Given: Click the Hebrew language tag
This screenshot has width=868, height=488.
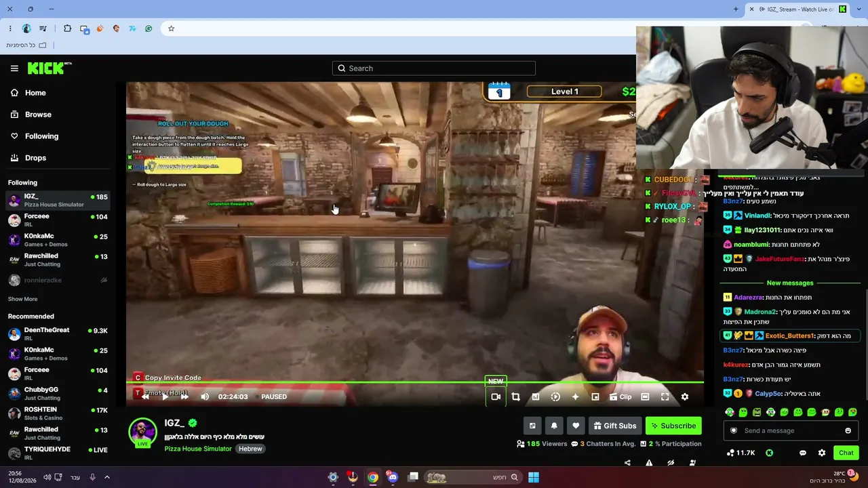Looking at the screenshot, I should pyautogui.click(x=250, y=449).
